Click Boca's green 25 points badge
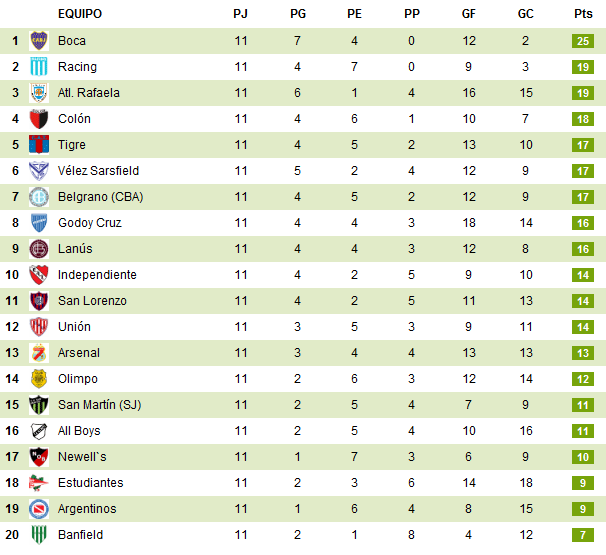The width and height of the screenshot is (606, 555). pyautogui.click(x=584, y=41)
